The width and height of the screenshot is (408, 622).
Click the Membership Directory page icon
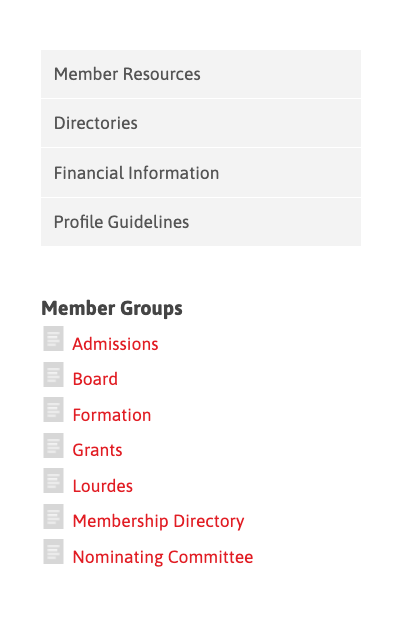[x=54, y=516]
